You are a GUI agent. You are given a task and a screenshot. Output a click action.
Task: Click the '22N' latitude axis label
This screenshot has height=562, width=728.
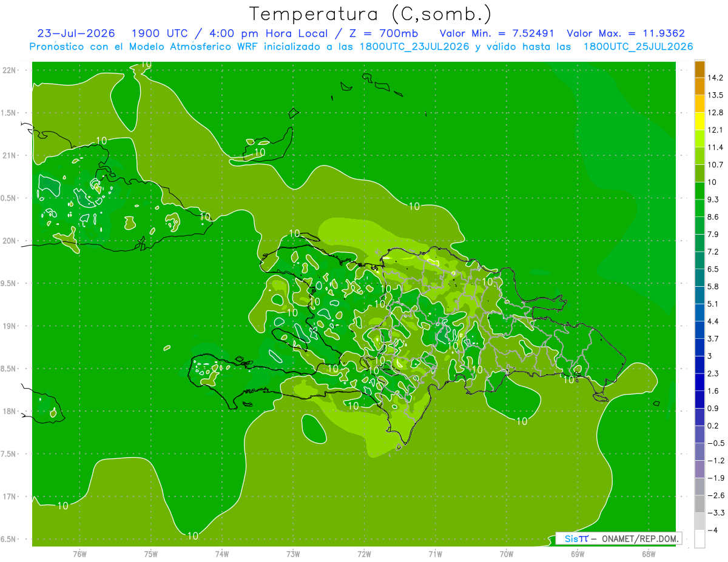pos(9,70)
